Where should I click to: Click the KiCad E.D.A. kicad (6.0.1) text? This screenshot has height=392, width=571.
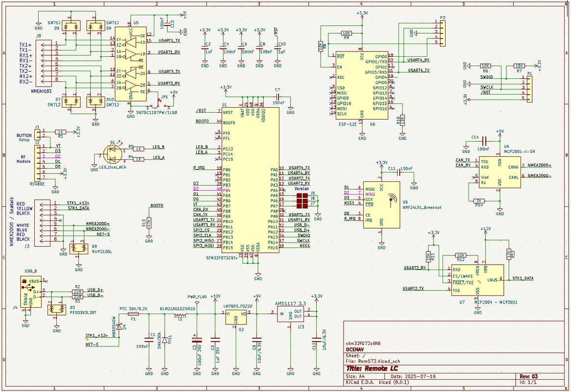coord(378,382)
